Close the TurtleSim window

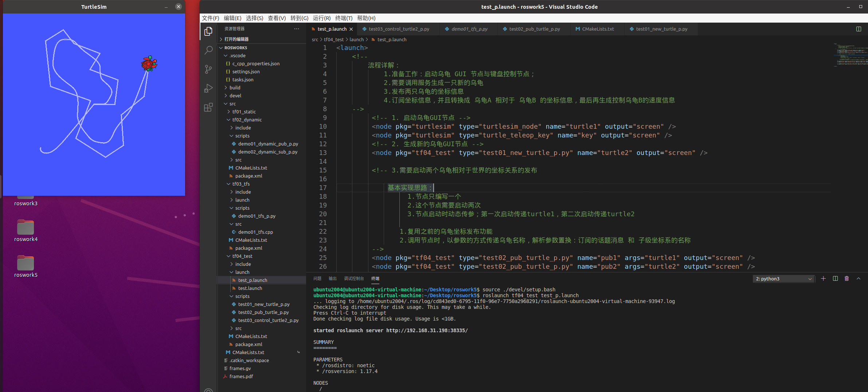[x=178, y=7]
